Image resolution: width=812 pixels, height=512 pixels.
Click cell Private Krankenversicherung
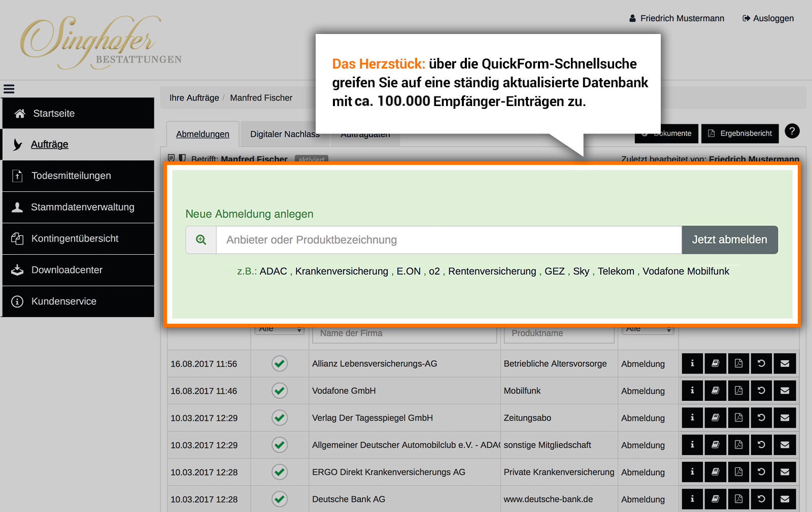559,472
